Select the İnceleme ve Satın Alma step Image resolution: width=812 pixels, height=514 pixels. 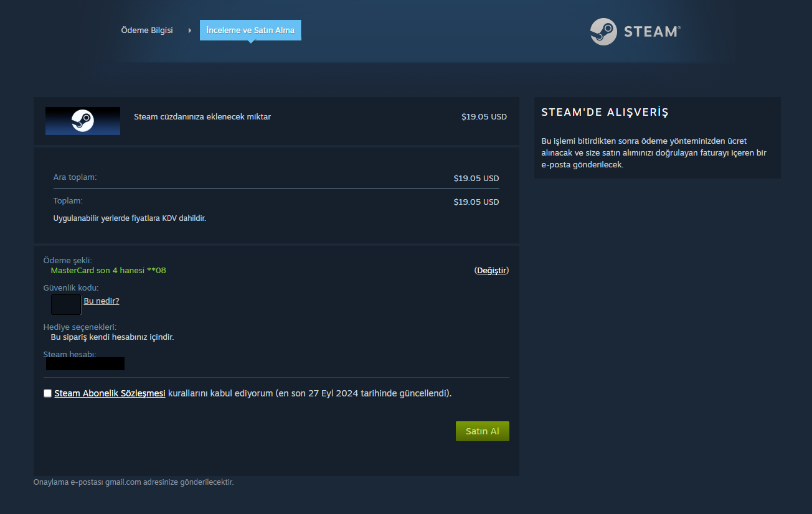pos(250,30)
